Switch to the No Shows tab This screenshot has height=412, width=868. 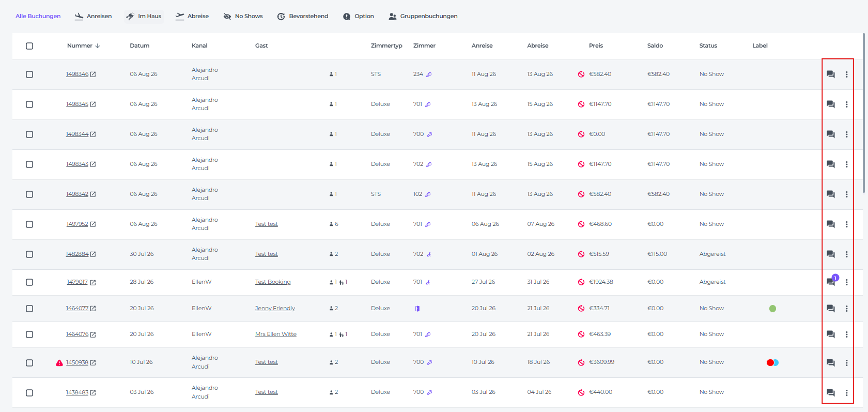tap(243, 17)
